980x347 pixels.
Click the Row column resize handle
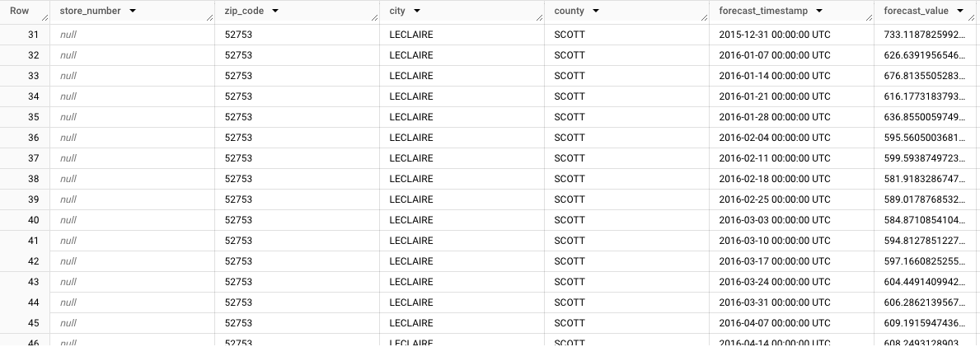tap(46, 18)
